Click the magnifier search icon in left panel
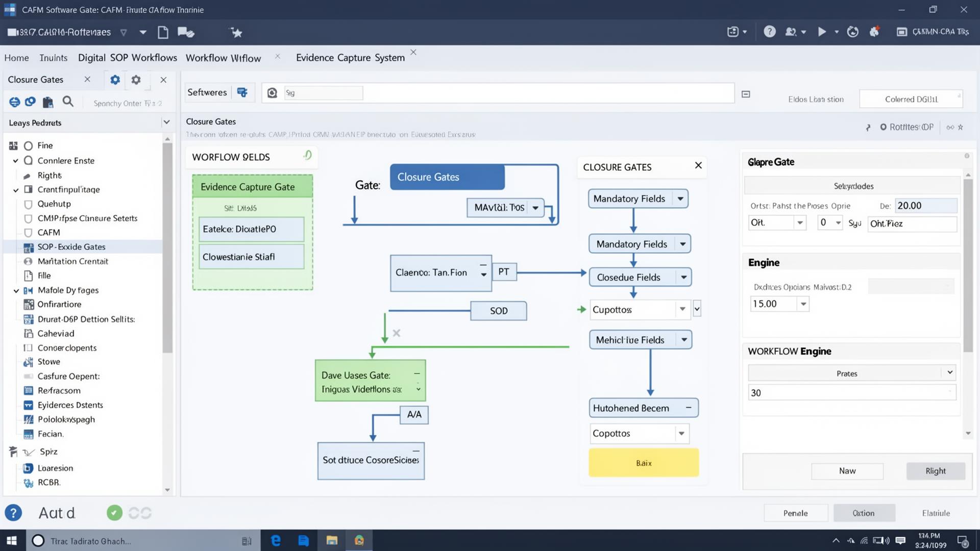This screenshot has height=551, width=980. tap(68, 102)
